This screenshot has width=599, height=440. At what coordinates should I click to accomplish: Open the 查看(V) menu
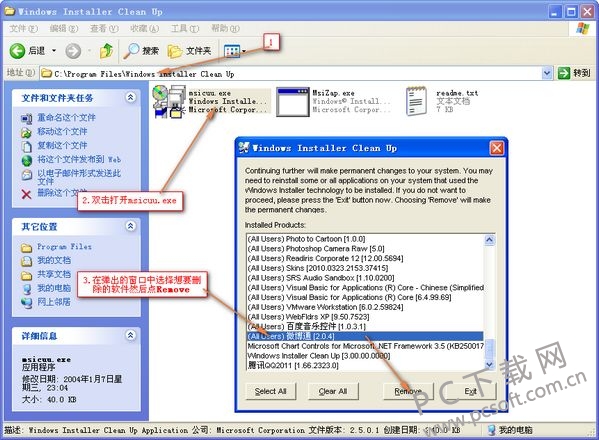pyautogui.click(x=104, y=29)
